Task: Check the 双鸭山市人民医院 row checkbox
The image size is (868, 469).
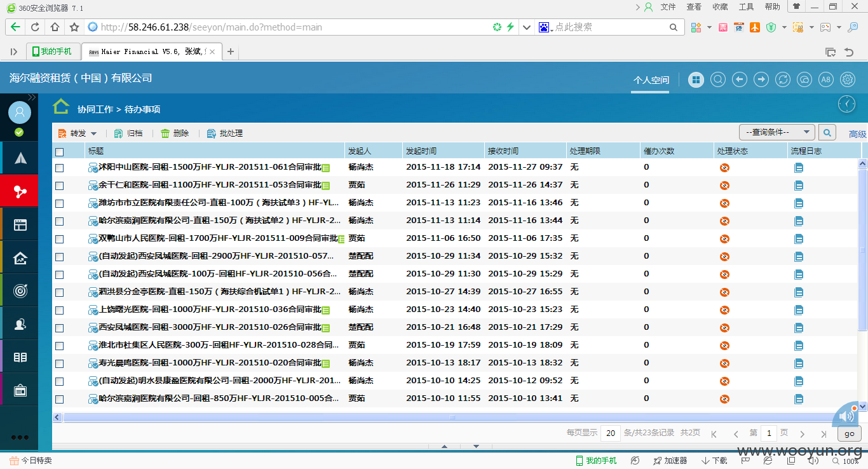Action: (60, 239)
